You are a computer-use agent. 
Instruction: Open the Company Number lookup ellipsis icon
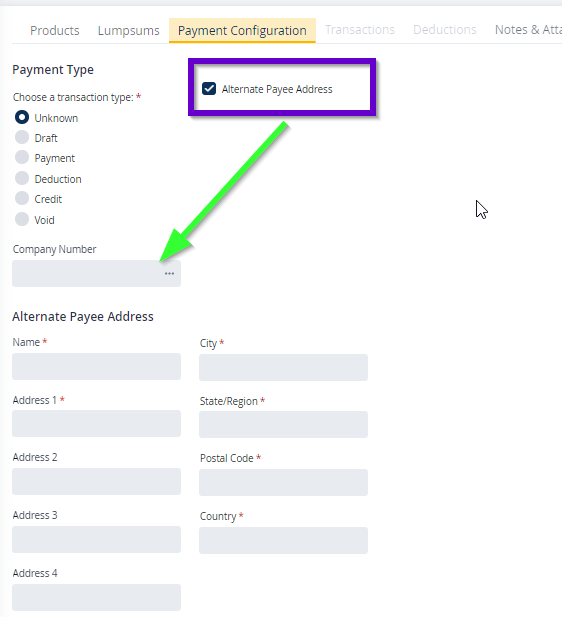coord(169,273)
